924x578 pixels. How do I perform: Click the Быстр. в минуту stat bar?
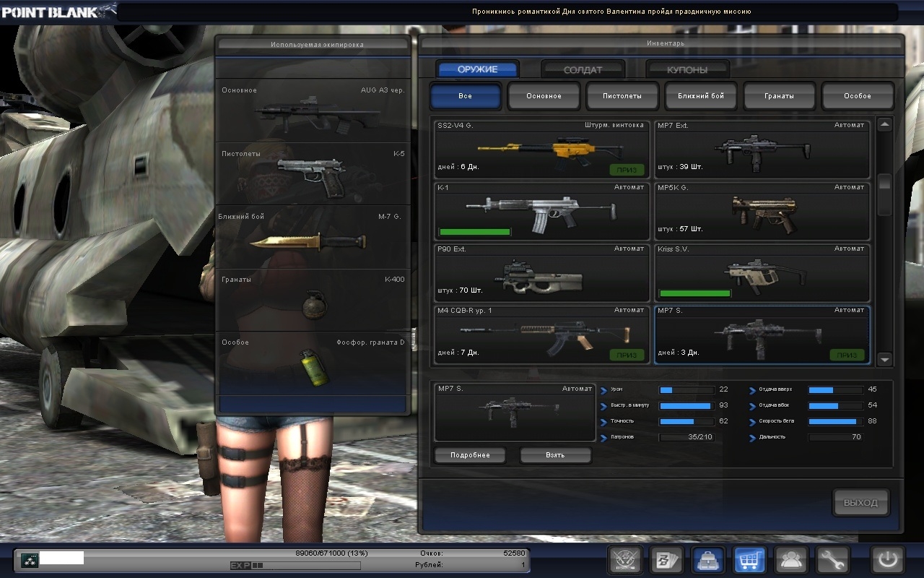[x=687, y=405]
